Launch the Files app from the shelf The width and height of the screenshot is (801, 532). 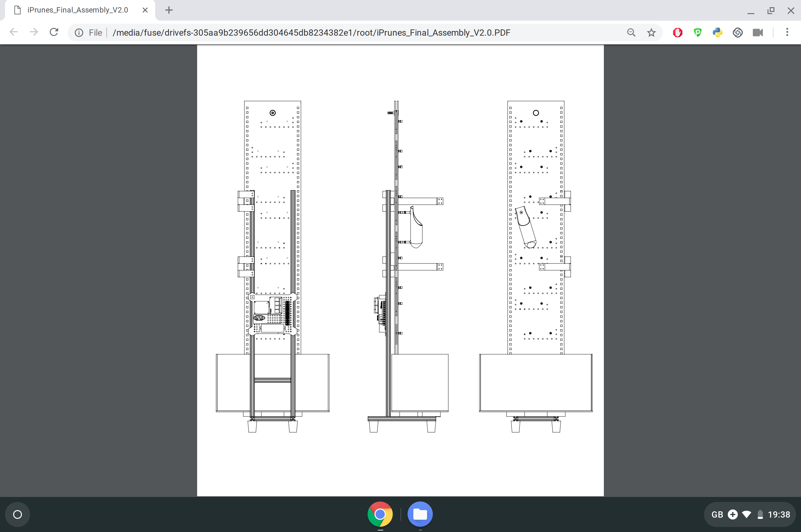point(420,514)
